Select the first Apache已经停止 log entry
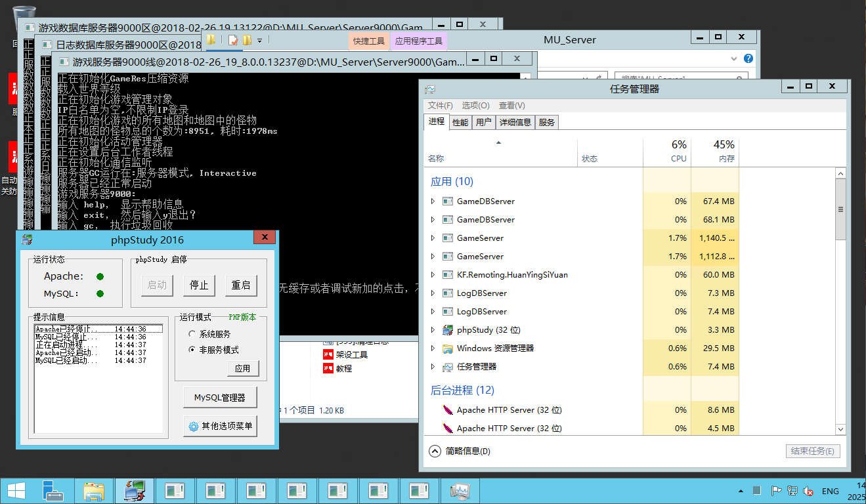Screen dimensions: 866x504 [98, 329]
